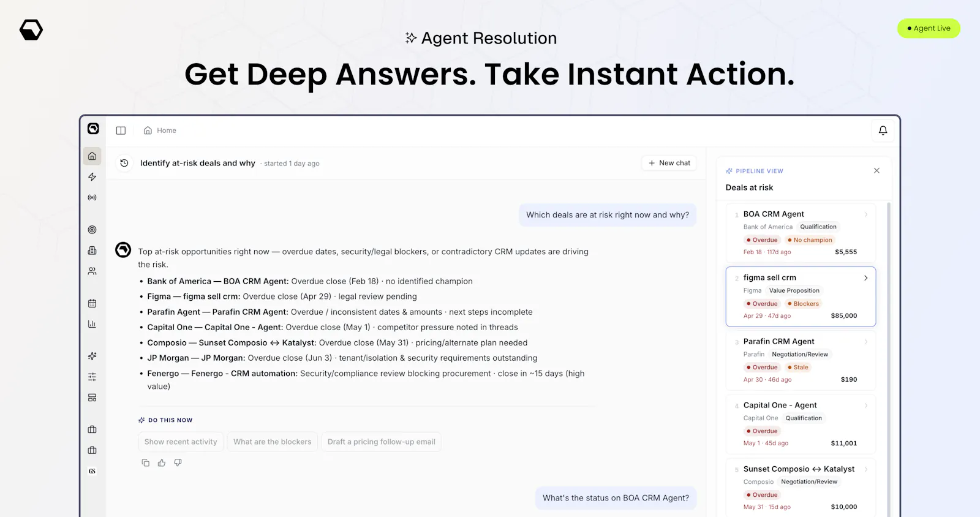Click the 'Value Proposition' stage tag
This screenshot has width=980, height=517.
(794, 290)
